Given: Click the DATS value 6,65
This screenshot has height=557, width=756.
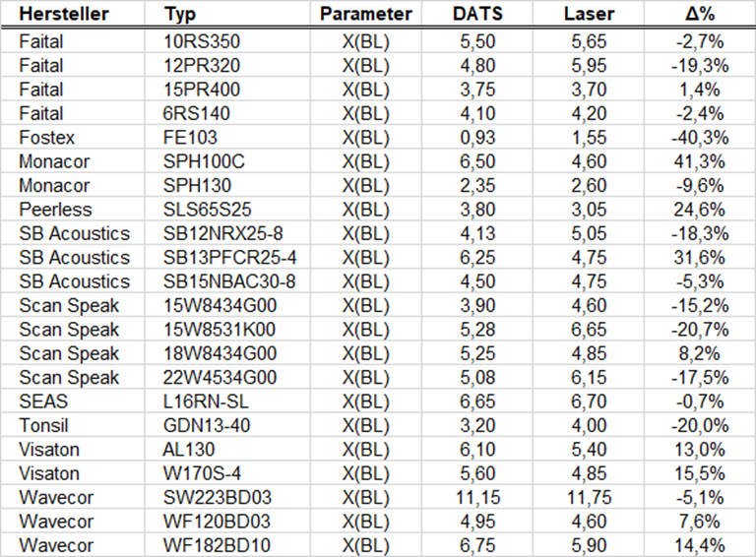Looking at the screenshot, I should click(x=477, y=402).
